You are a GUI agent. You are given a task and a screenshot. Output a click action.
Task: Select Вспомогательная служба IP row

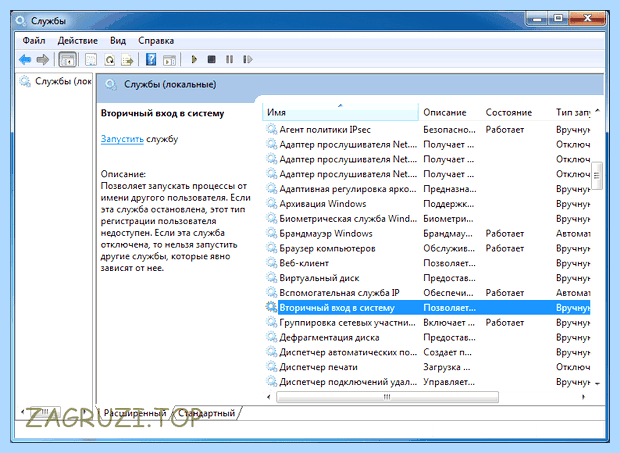[x=428, y=293]
